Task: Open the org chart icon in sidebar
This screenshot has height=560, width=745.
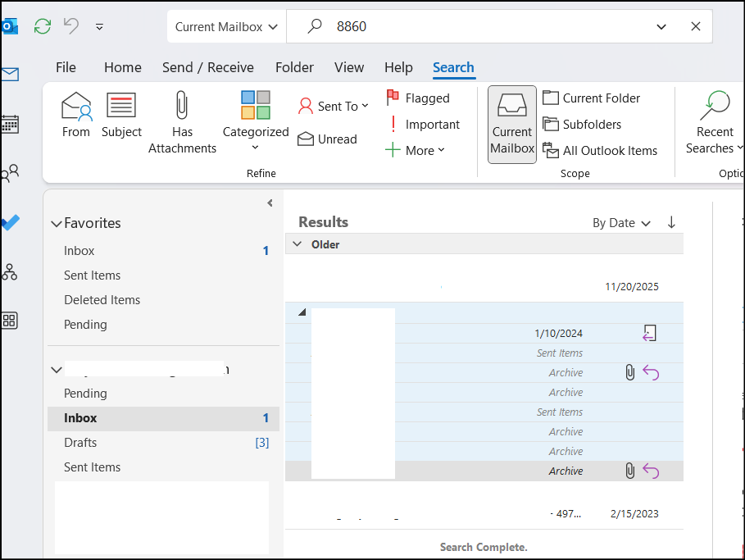Action: (x=10, y=271)
